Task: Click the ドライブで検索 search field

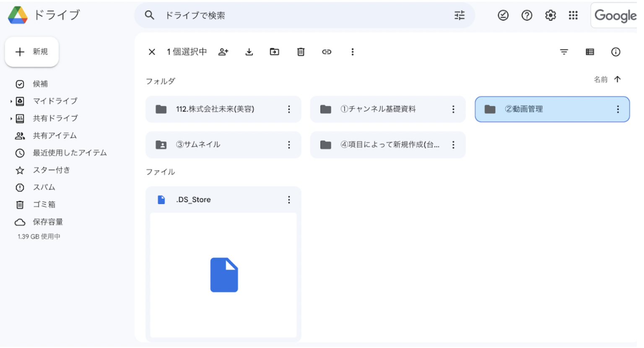Action: [293, 16]
